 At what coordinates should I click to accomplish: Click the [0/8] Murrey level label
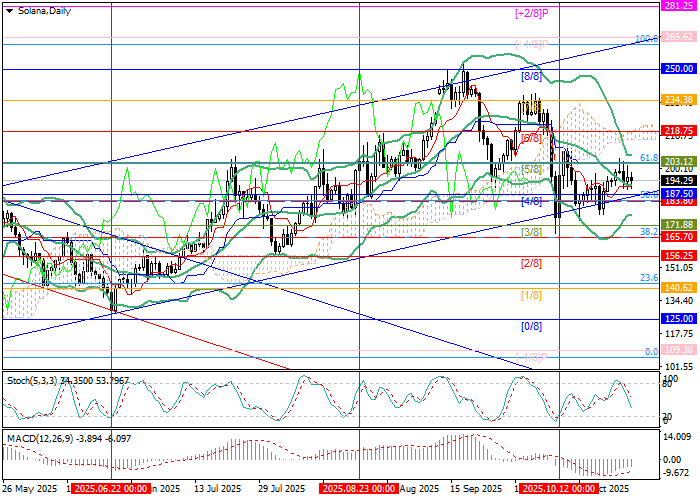pos(531,326)
